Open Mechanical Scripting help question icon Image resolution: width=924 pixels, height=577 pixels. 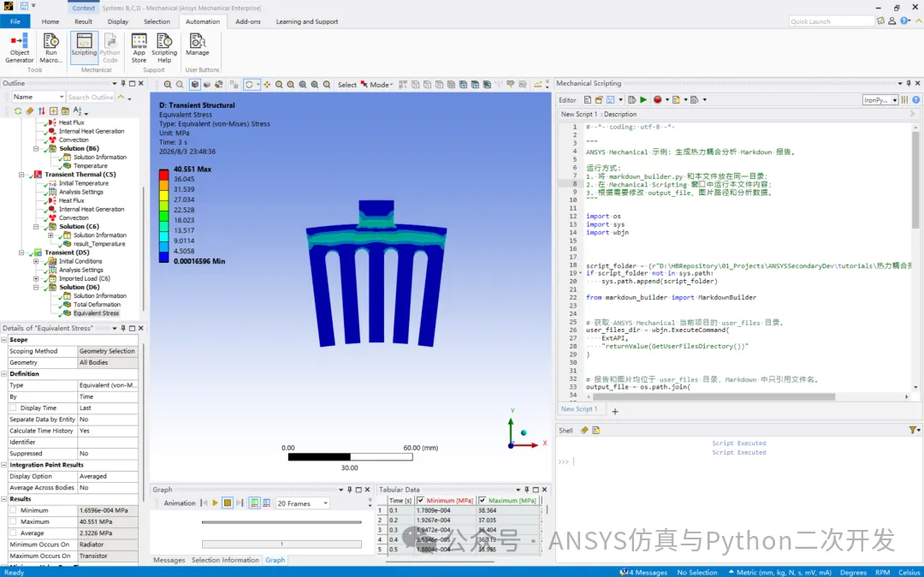[915, 99]
